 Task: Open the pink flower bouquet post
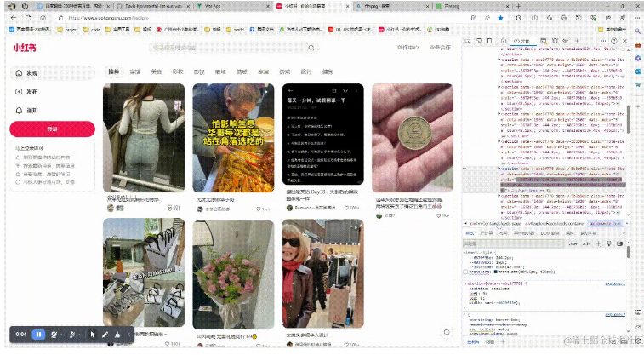pos(233,274)
